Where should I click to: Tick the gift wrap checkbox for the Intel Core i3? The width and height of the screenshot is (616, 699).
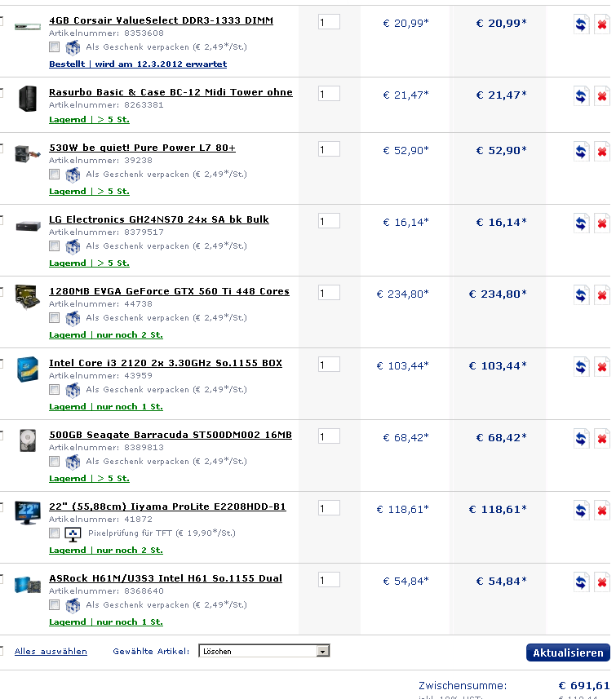(54, 389)
